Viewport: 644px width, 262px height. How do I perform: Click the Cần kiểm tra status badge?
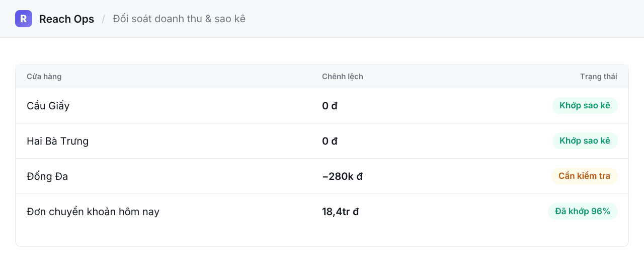[x=584, y=176]
